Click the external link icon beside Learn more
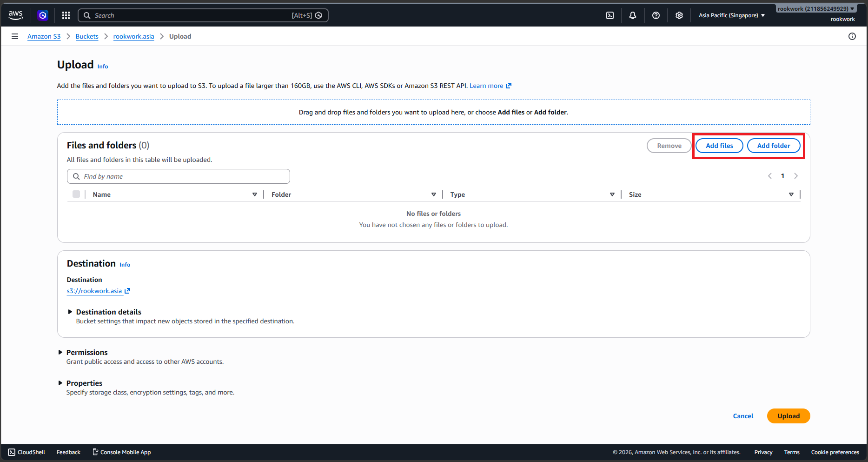Screen dimensions: 868x462 [x=509, y=86]
